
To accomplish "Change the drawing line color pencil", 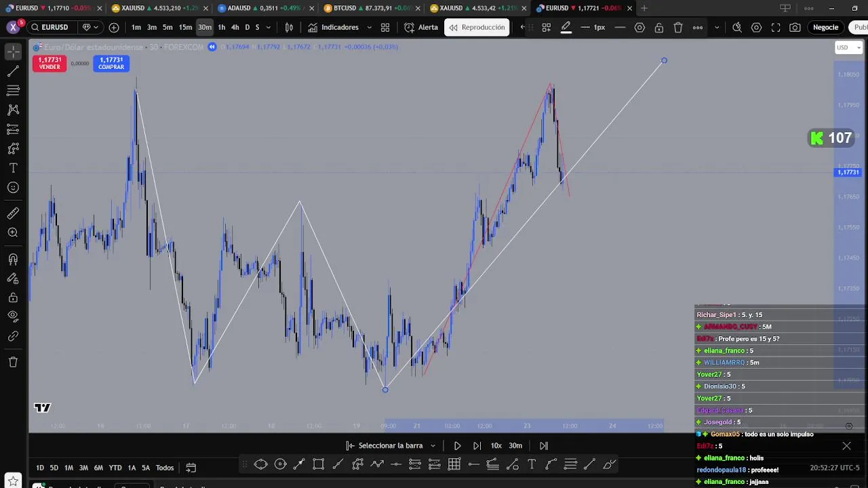I will [566, 27].
